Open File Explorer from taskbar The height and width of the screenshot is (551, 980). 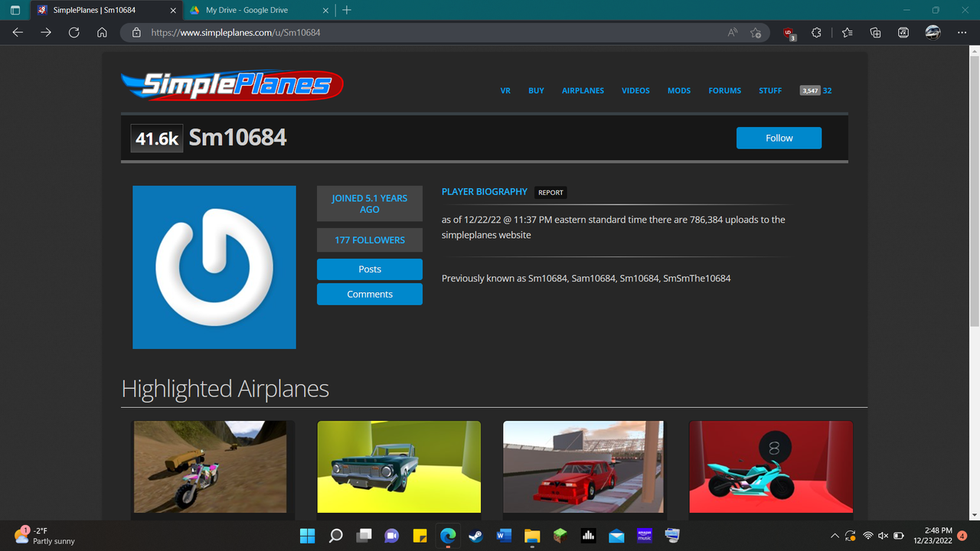pyautogui.click(x=532, y=536)
